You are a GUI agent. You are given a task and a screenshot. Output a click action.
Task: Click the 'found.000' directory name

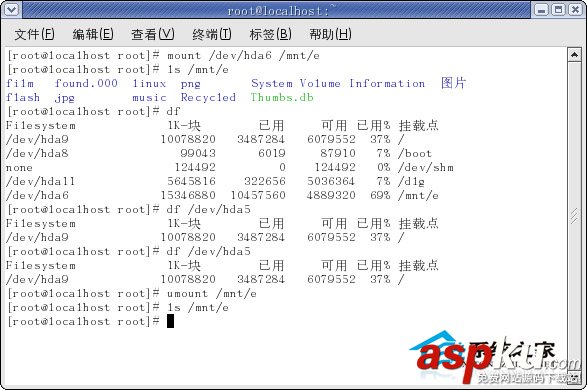[x=86, y=83]
